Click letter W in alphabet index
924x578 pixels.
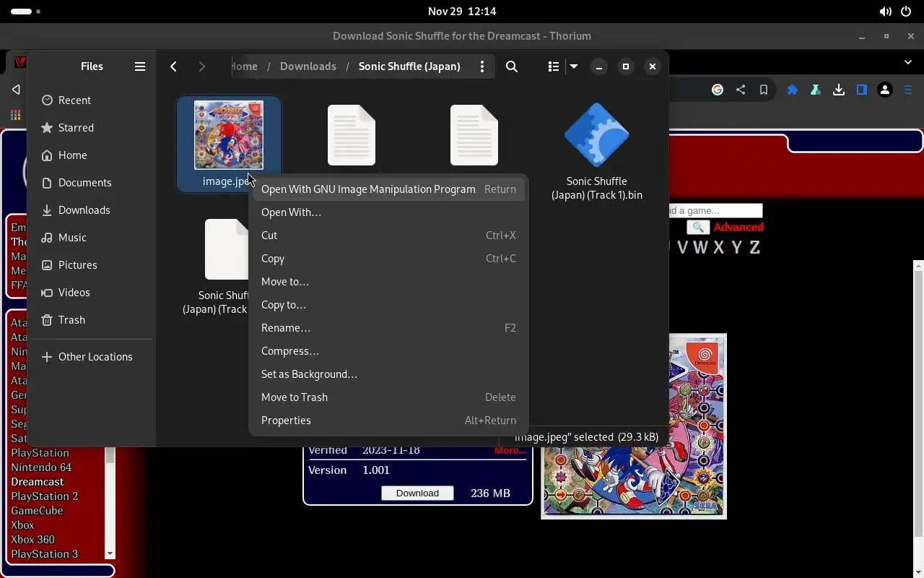pyautogui.click(x=700, y=247)
